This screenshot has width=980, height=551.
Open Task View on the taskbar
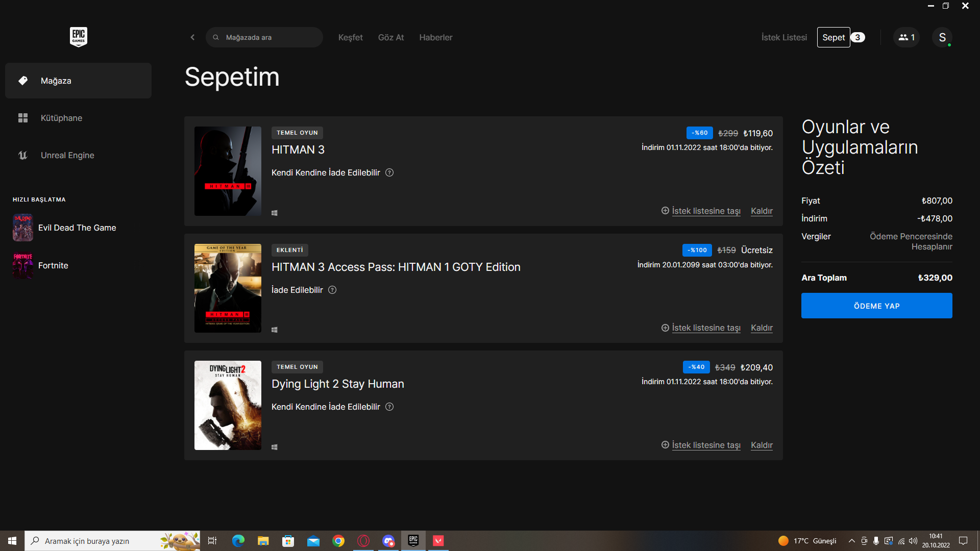point(212,541)
